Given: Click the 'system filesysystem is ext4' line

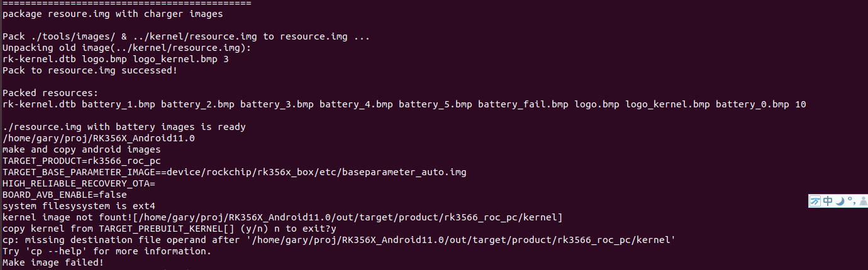Looking at the screenshot, I should (79, 206).
